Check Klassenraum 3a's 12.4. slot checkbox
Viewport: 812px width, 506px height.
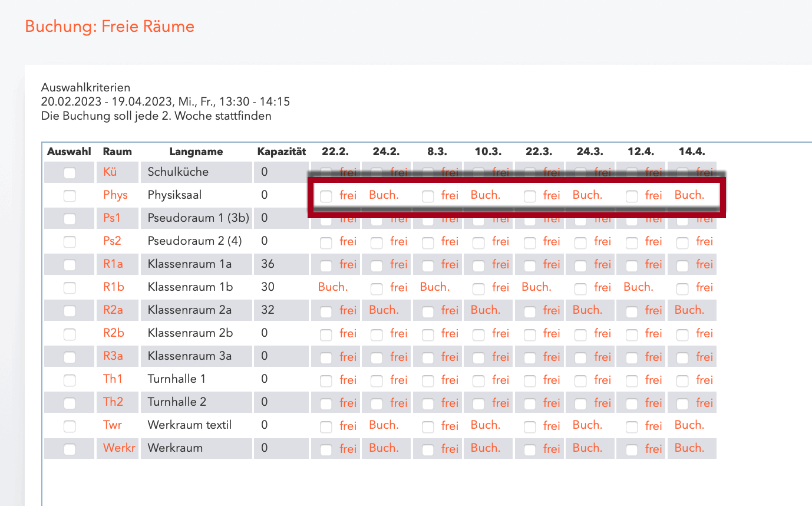click(x=632, y=357)
